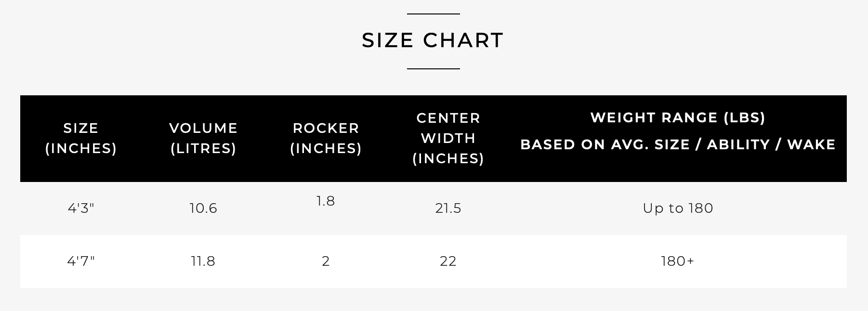Select the CENTER WIDTH (INCHES) header

[x=448, y=138]
